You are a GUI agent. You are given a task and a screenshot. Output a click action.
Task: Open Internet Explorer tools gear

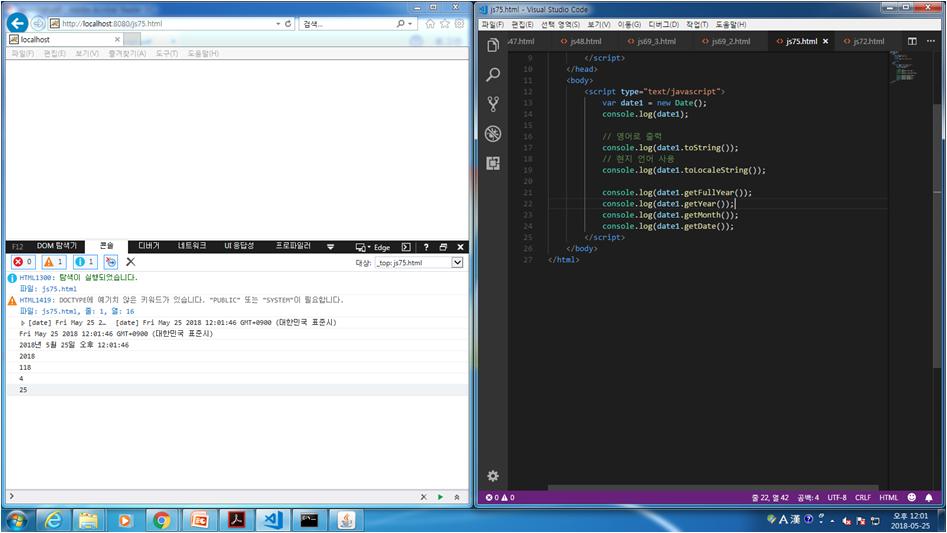[460, 24]
